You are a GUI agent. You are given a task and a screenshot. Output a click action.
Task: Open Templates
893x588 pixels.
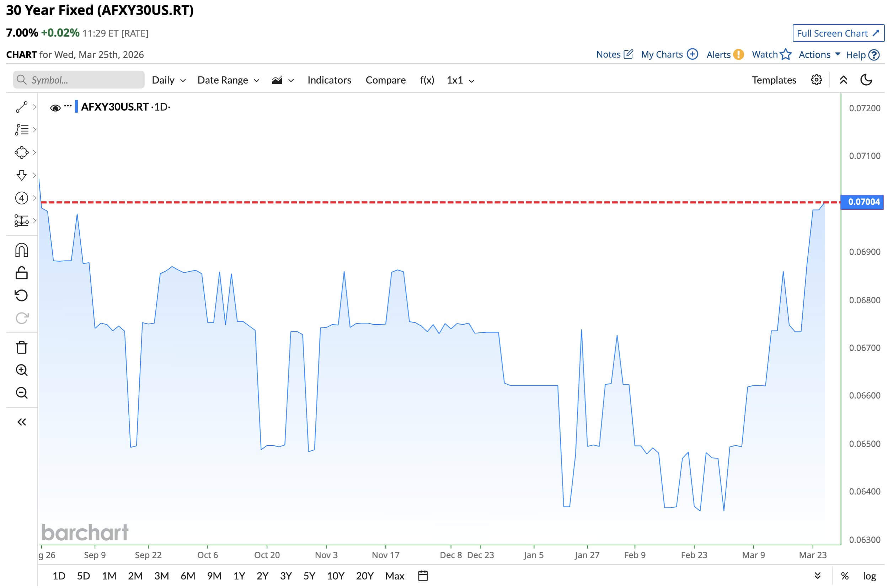click(774, 80)
